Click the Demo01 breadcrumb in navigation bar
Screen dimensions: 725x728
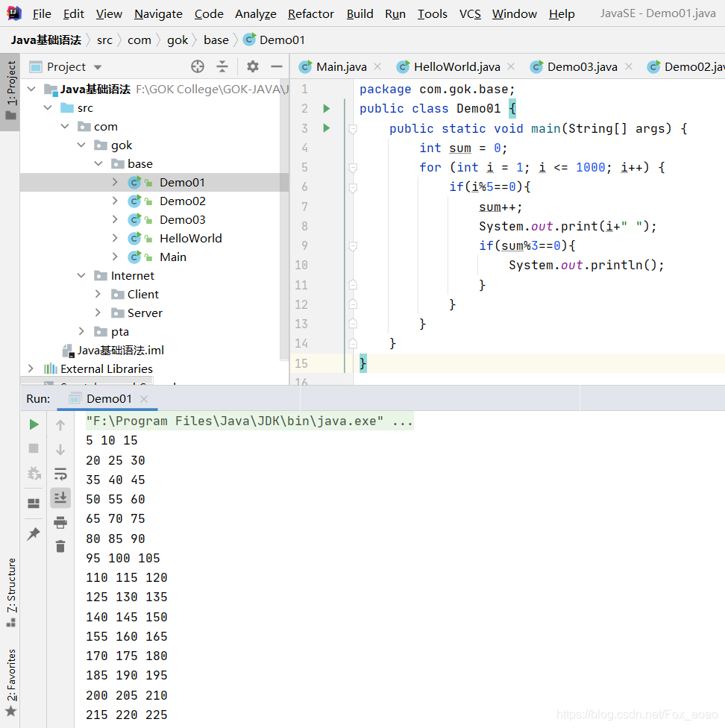pyautogui.click(x=274, y=40)
